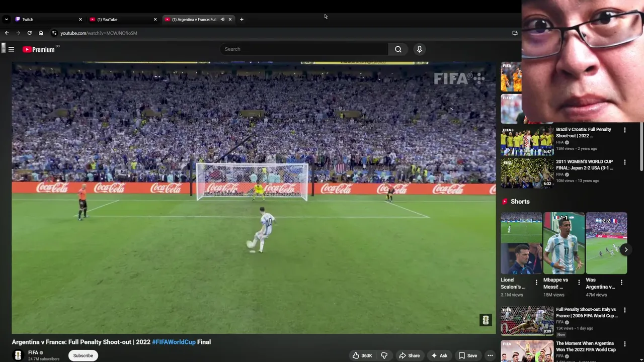Save the video to a playlist
The width and height of the screenshot is (644, 362).
(x=467, y=355)
